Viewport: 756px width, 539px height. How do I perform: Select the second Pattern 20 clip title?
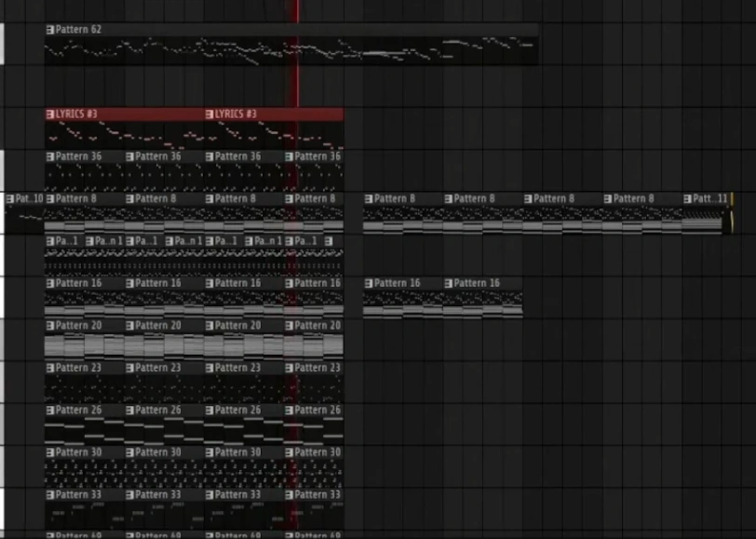click(158, 326)
